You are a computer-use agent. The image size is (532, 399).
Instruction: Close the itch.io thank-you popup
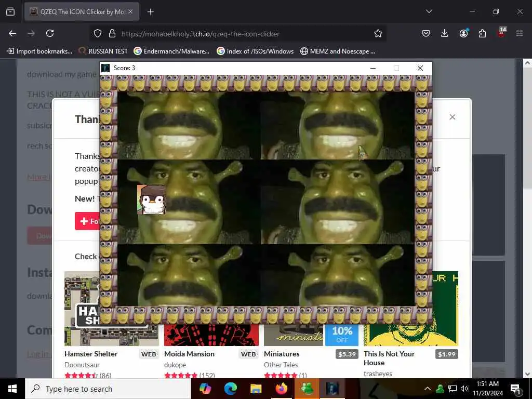coord(453,117)
